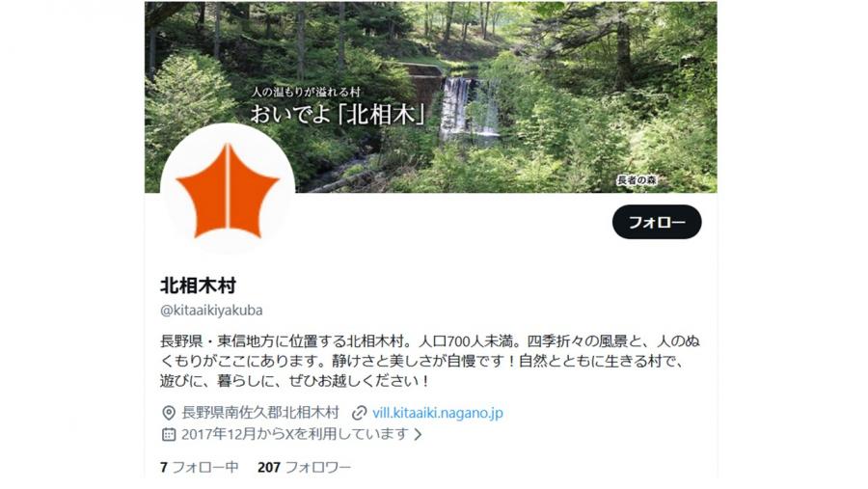Click the フォロー button
Screen dimensions: 868x489
tap(657, 222)
